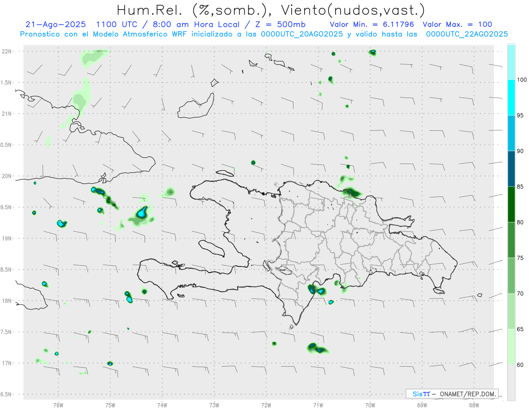This screenshot has width=532, height=411.
Task: Click the "9.5N" latitude label
Action: pos(7,207)
